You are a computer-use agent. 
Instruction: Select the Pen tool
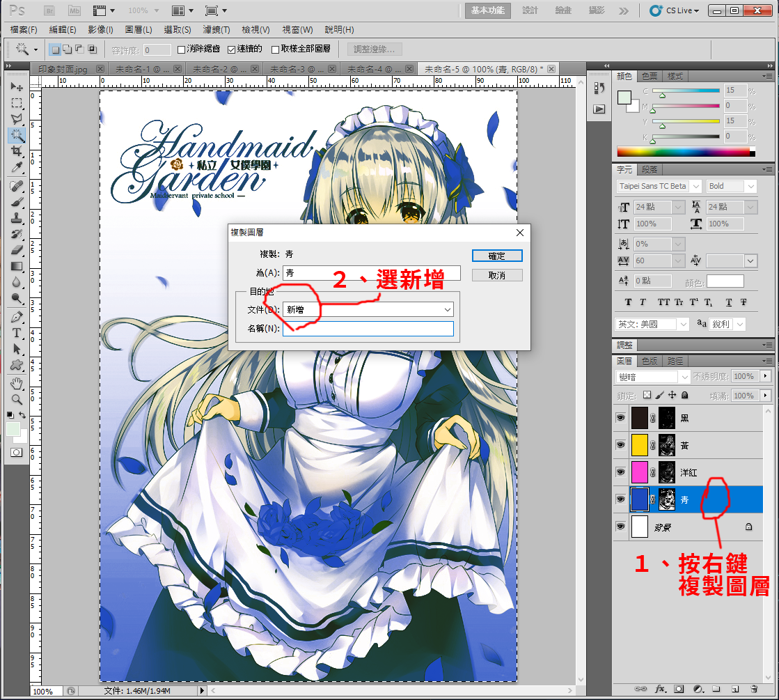[17, 317]
